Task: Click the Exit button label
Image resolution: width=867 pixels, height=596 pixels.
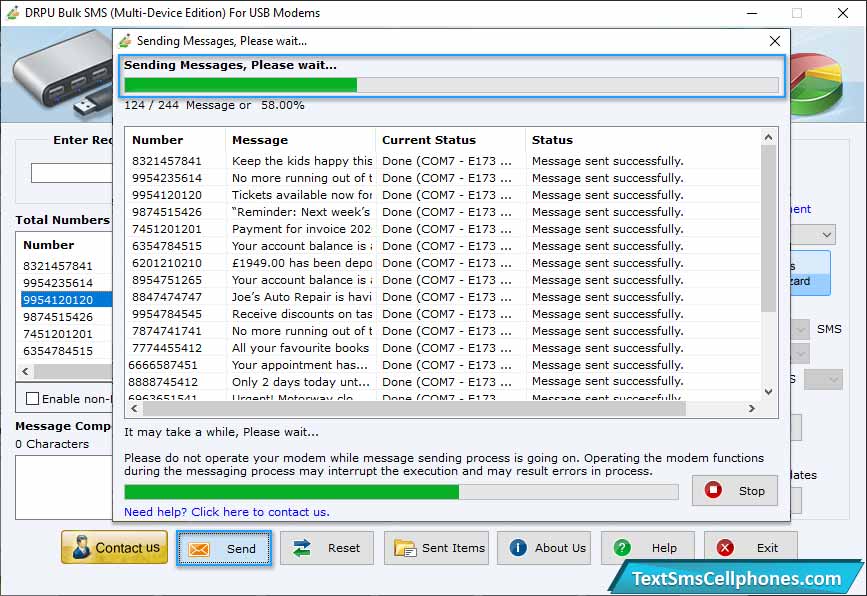Action: [x=767, y=548]
